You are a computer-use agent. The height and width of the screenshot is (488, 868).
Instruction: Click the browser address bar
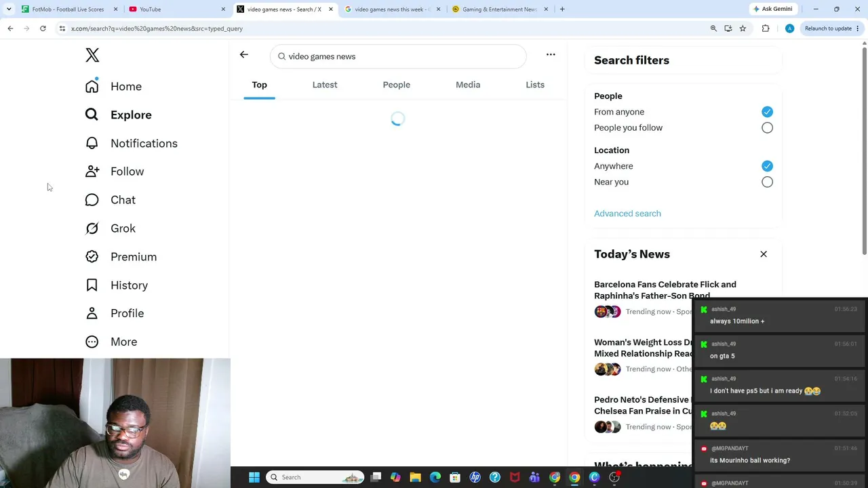point(380,28)
